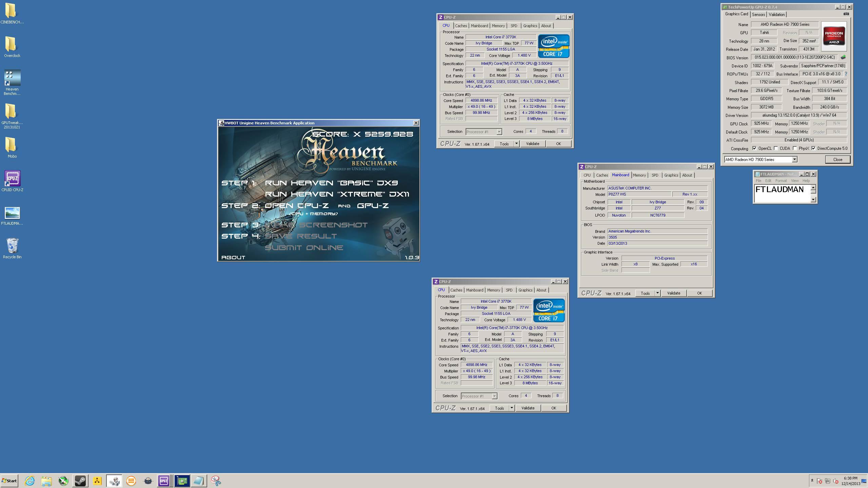Open the Start menu

pyautogui.click(x=9, y=481)
